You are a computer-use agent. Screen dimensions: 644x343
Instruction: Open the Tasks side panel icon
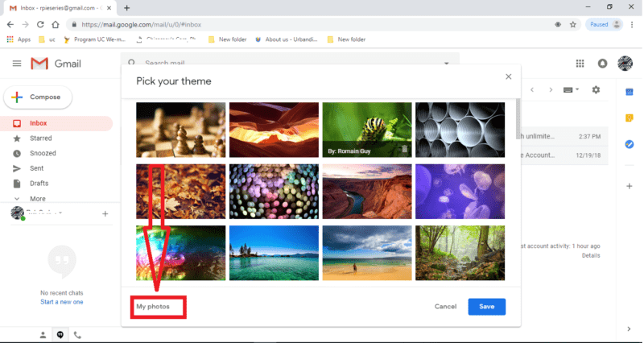pyautogui.click(x=630, y=144)
